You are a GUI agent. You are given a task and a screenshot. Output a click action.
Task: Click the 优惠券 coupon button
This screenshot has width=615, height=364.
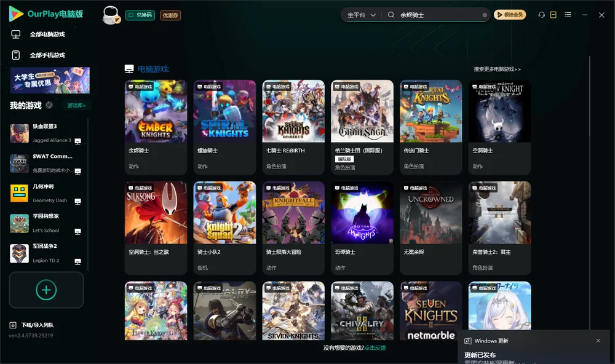click(170, 15)
